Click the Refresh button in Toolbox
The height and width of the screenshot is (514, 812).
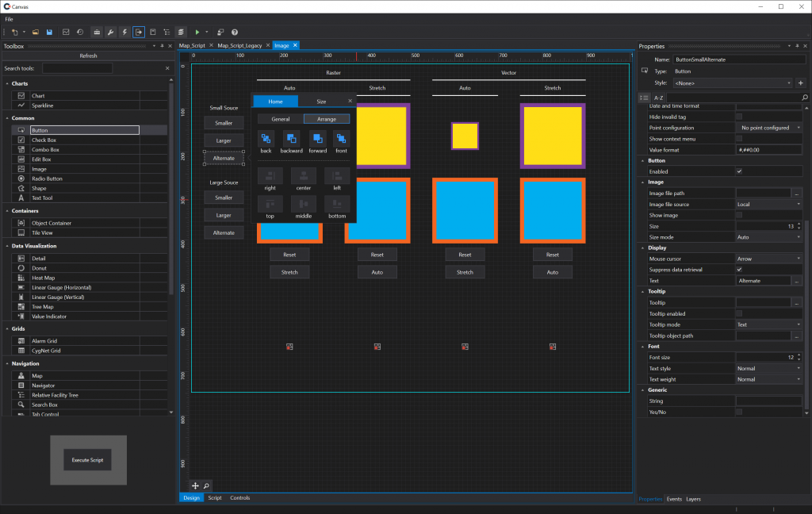(88, 56)
